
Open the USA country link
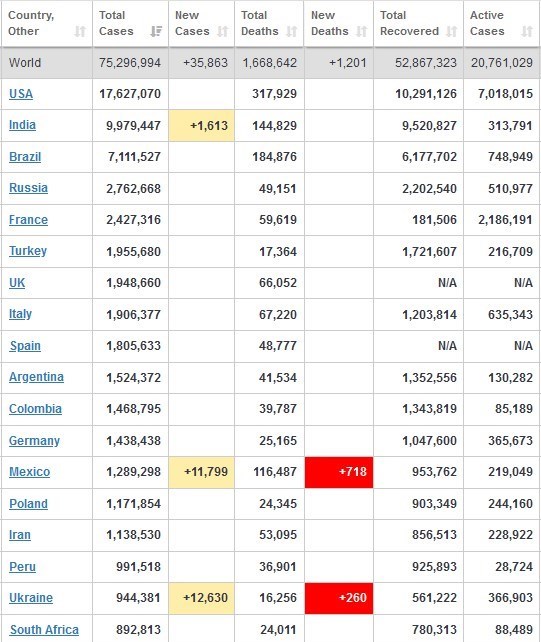click(x=21, y=94)
